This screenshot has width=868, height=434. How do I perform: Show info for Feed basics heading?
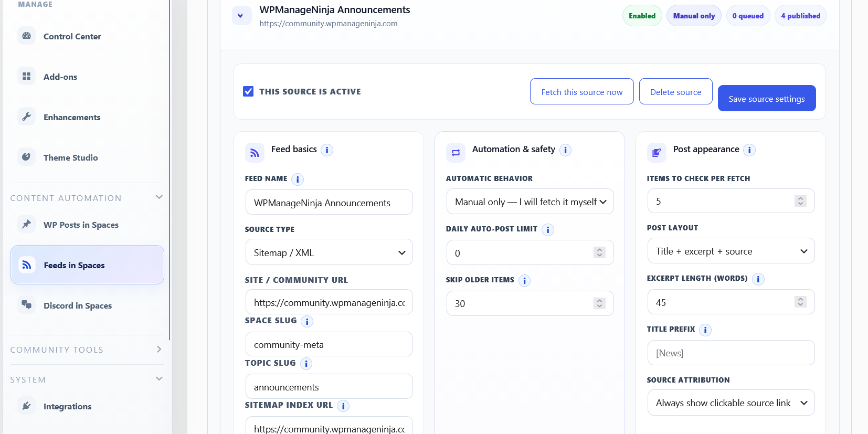(x=327, y=150)
